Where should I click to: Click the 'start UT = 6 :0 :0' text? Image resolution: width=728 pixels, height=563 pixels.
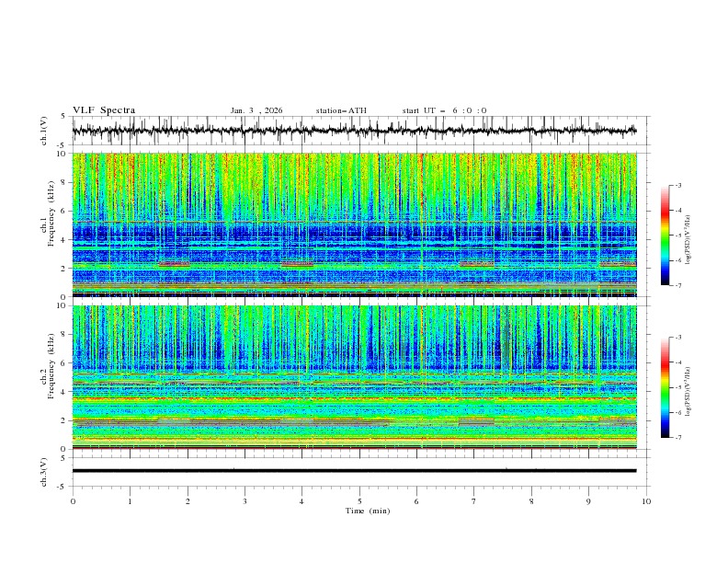(x=444, y=110)
